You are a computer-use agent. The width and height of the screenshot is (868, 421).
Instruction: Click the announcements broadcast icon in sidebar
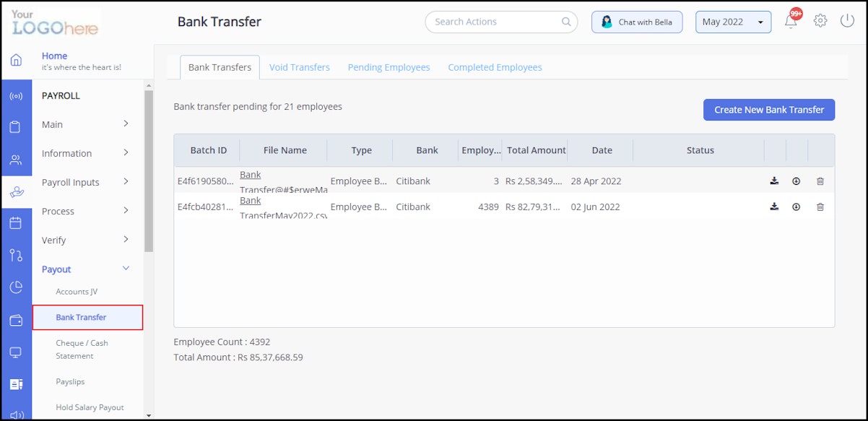coord(17,95)
